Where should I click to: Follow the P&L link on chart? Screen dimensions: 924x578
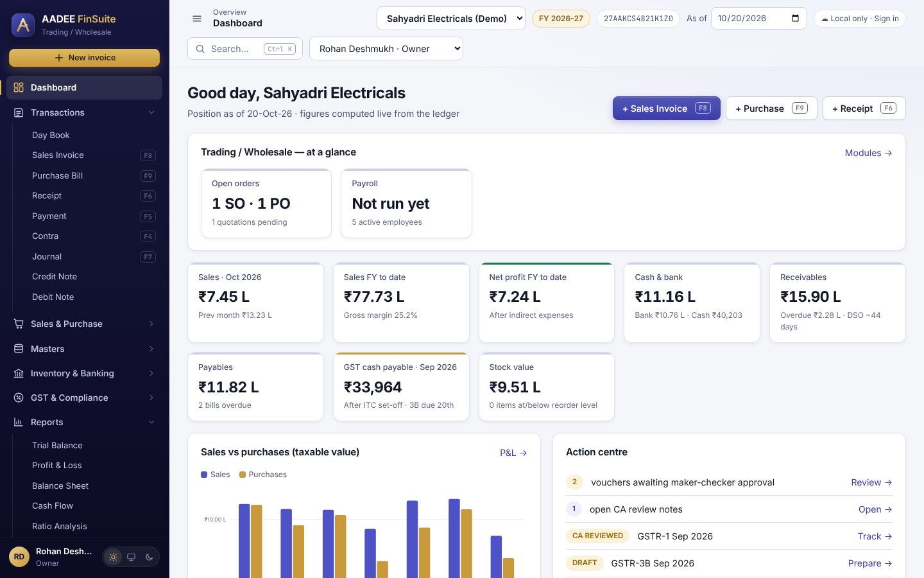(x=513, y=453)
